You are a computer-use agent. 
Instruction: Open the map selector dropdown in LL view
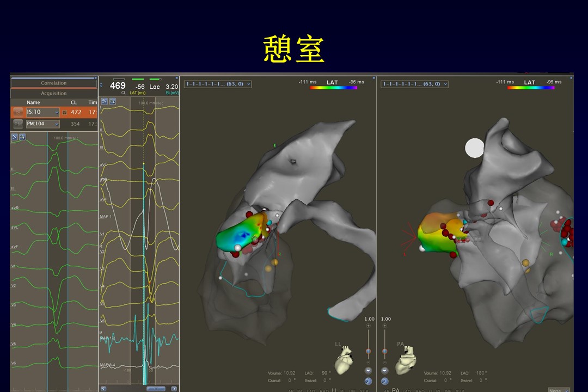click(x=217, y=84)
